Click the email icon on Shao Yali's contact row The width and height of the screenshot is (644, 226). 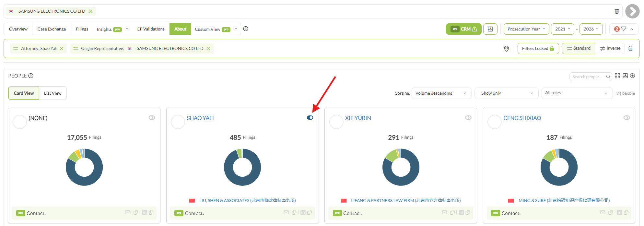tap(286, 212)
